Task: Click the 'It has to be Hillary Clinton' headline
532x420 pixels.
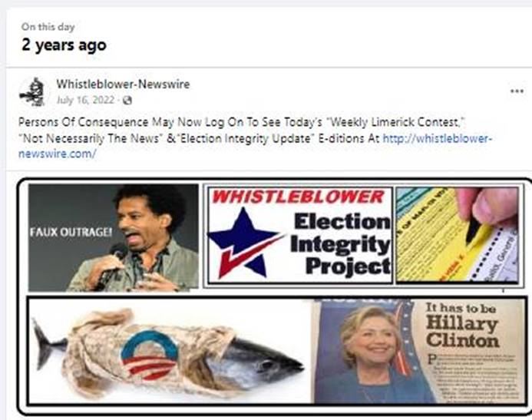Action: coord(462,326)
